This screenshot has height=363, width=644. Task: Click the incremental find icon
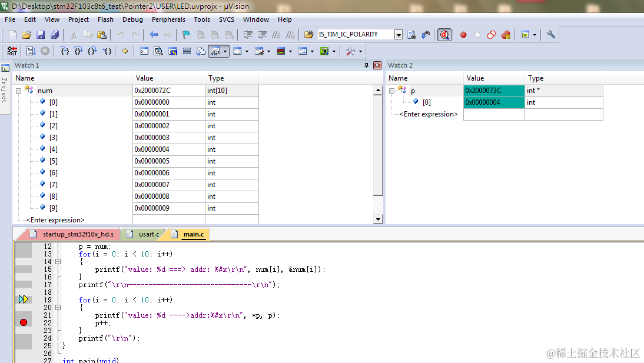(x=426, y=35)
